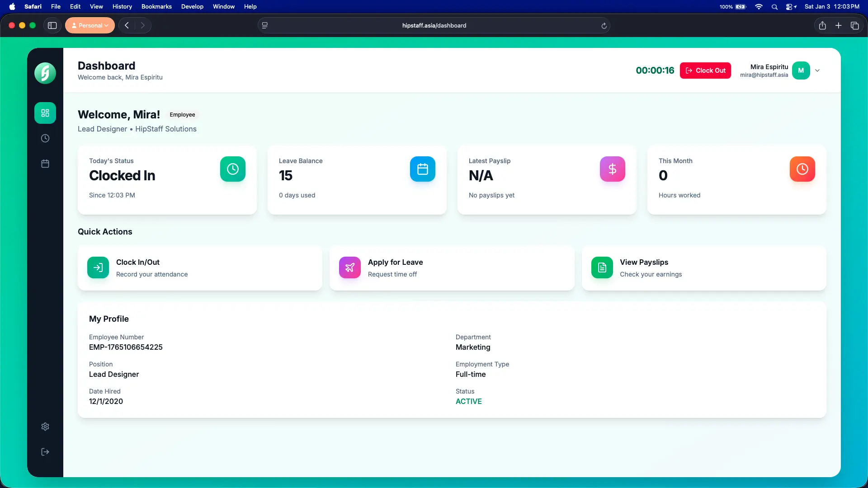Viewport: 868px width, 488px height.
Task: Click the Date Hired 12/1/2020 value
Action: pyautogui.click(x=106, y=401)
